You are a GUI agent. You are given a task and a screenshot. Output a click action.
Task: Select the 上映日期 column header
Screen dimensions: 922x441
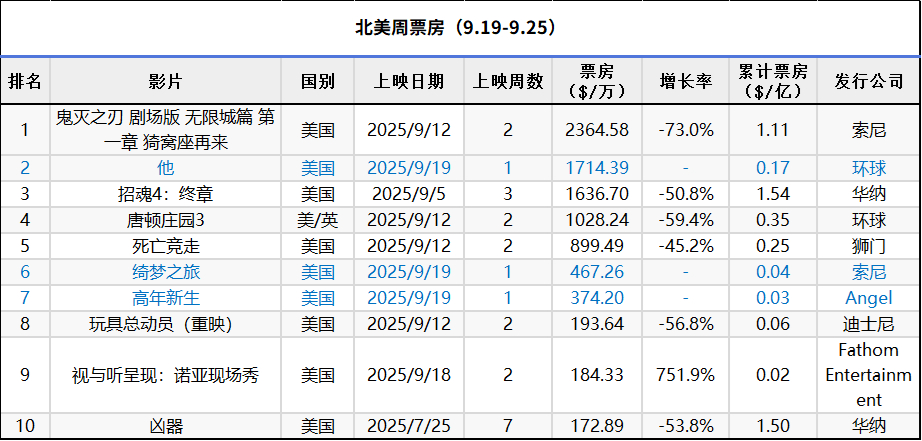[409, 81]
